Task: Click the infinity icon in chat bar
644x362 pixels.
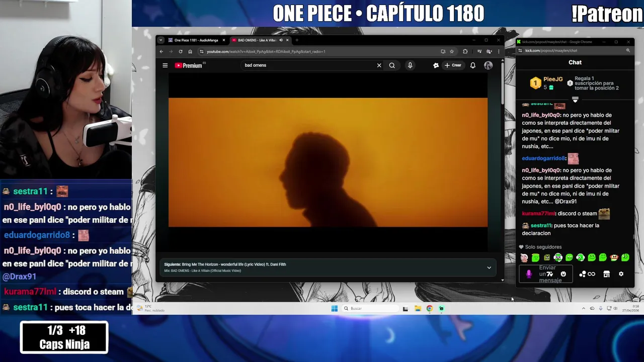Action: point(591,274)
